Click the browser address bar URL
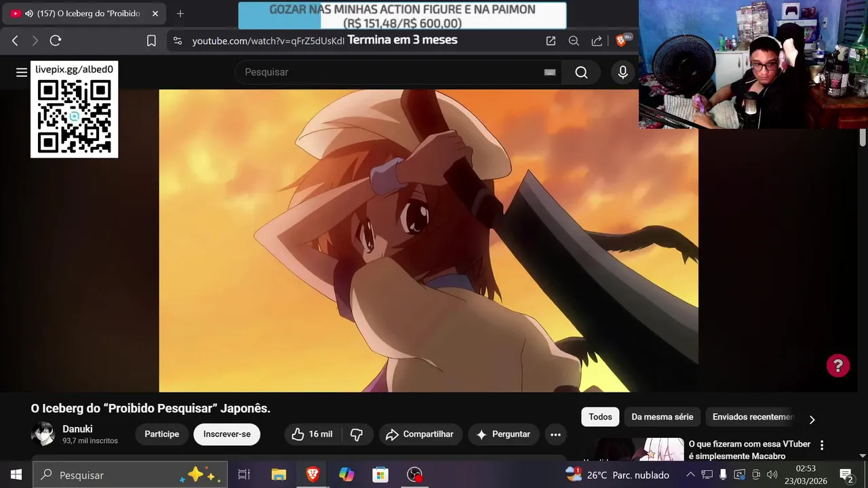 (268, 41)
